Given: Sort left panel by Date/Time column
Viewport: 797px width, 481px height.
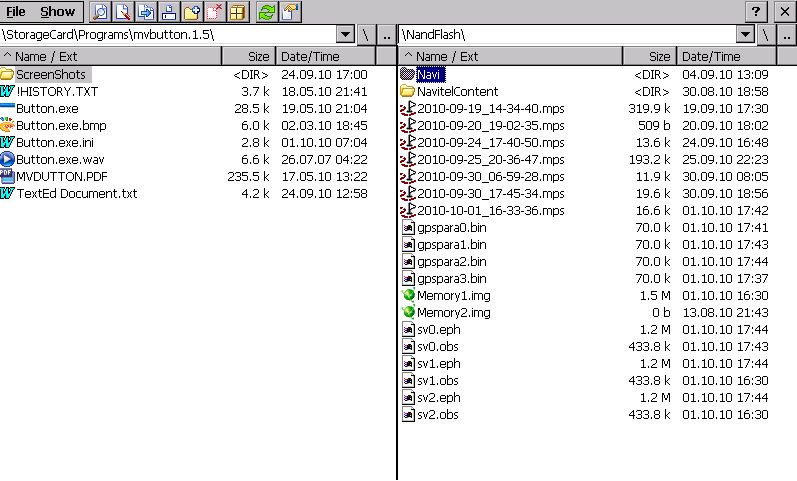Looking at the screenshot, I should click(325, 57).
